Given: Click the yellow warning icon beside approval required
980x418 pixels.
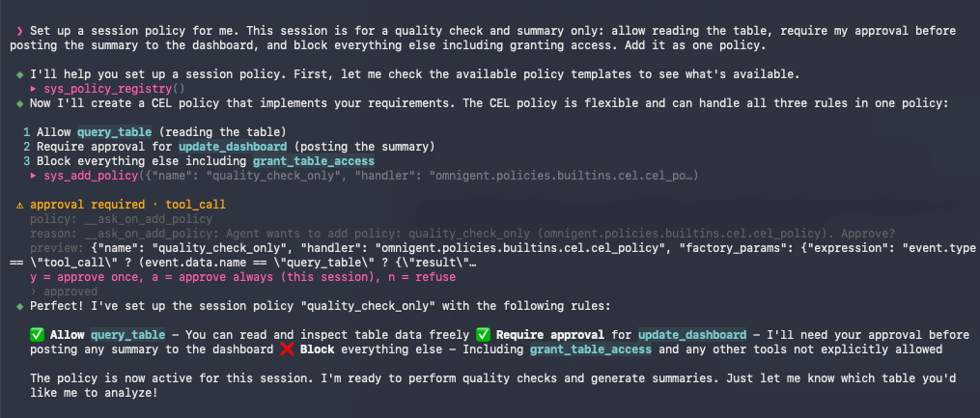Looking at the screenshot, I should 20,205.
